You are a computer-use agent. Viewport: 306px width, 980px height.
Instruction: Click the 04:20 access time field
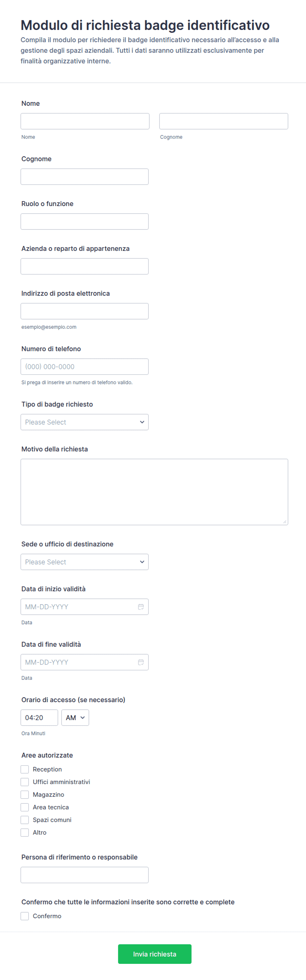click(39, 718)
